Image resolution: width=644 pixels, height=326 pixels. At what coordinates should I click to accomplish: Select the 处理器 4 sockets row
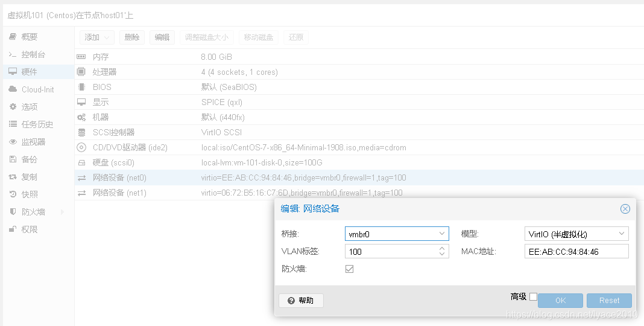[x=359, y=72]
